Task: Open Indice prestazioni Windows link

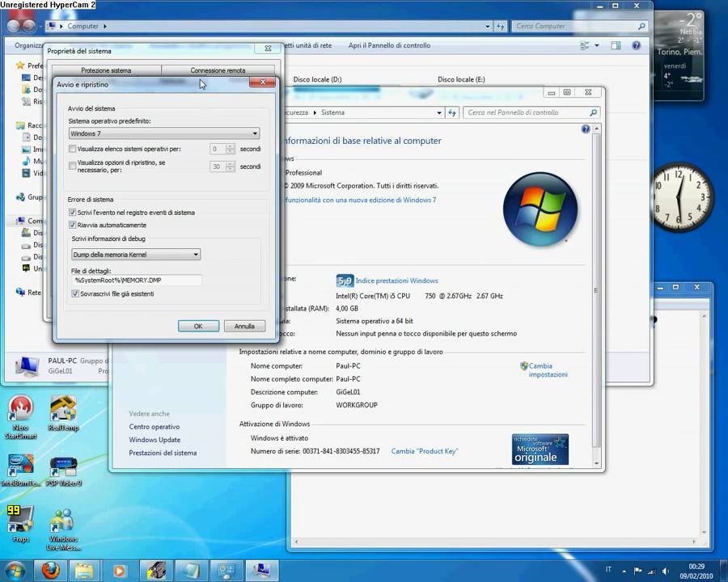Action: pos(397,280)
